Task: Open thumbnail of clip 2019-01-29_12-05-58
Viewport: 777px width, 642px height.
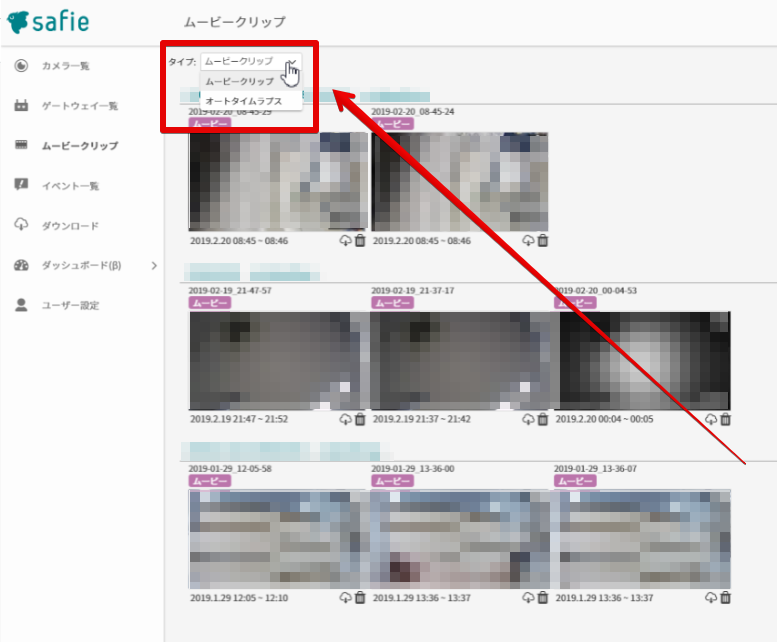Action: pos(278,539)
